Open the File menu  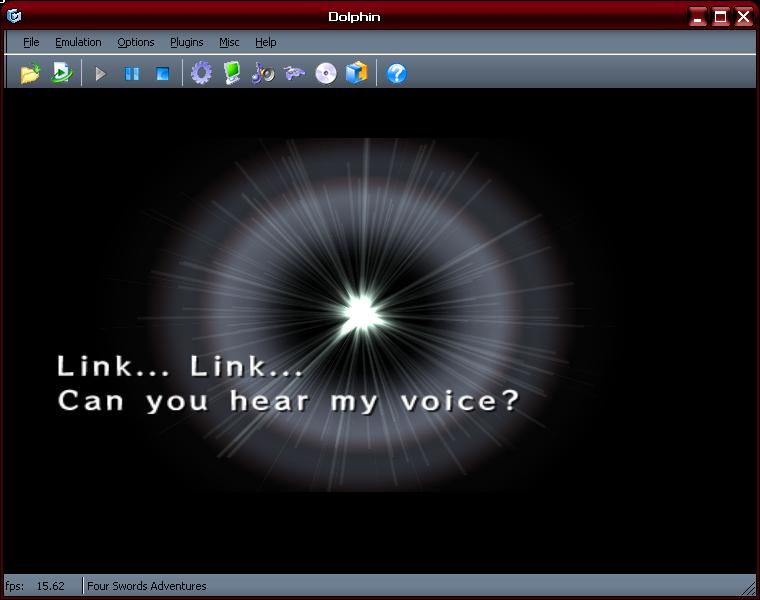[x=31, y=42]
